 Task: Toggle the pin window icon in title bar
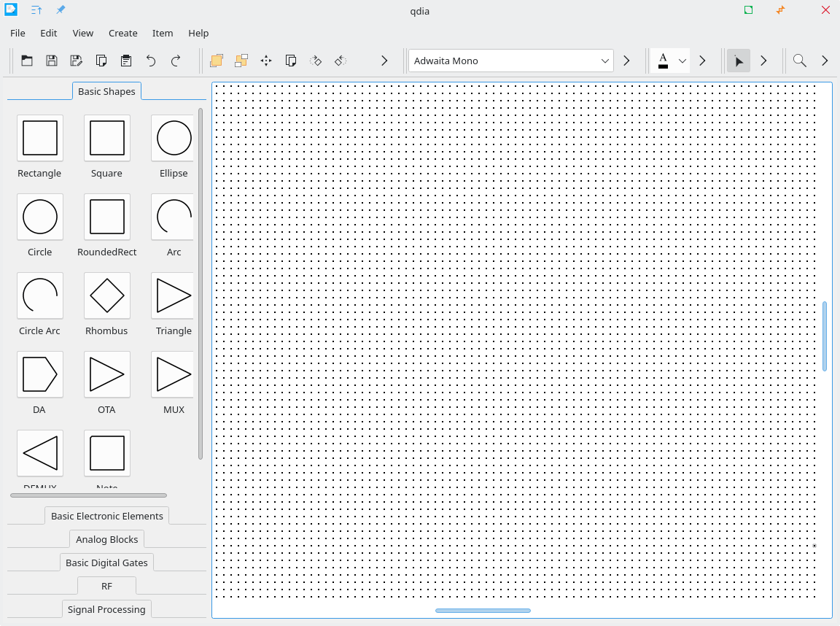click(x=61, y=10)
